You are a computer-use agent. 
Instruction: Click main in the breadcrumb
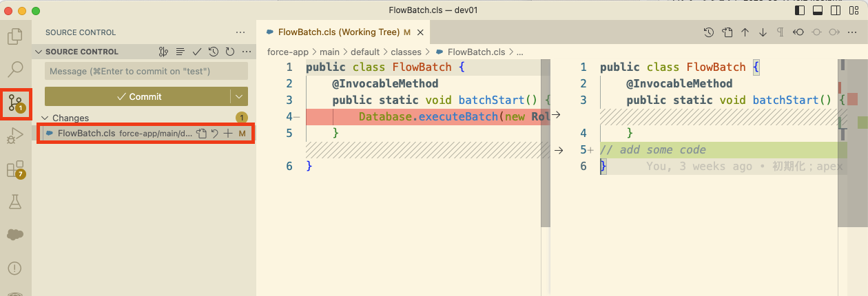330,52
